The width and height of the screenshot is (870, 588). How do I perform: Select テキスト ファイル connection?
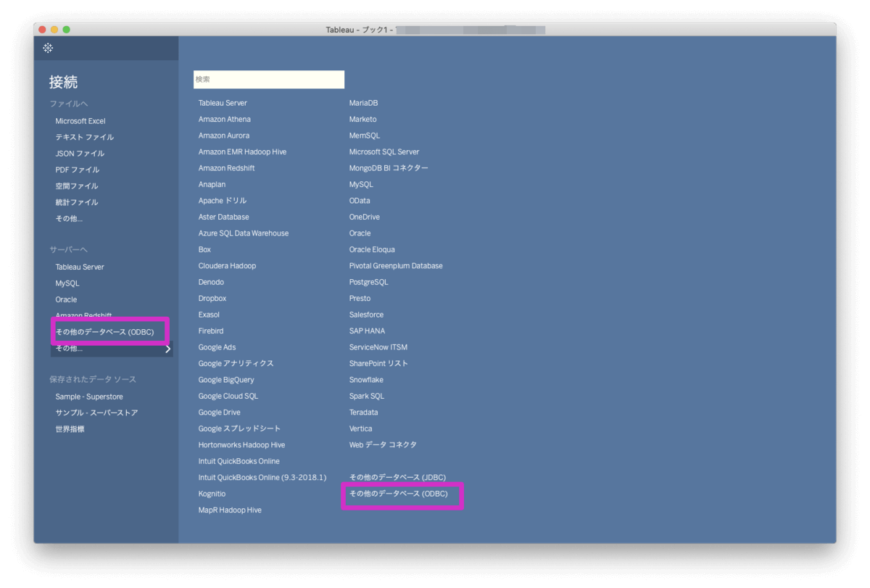pyautogui.click(x=85, y=137)
